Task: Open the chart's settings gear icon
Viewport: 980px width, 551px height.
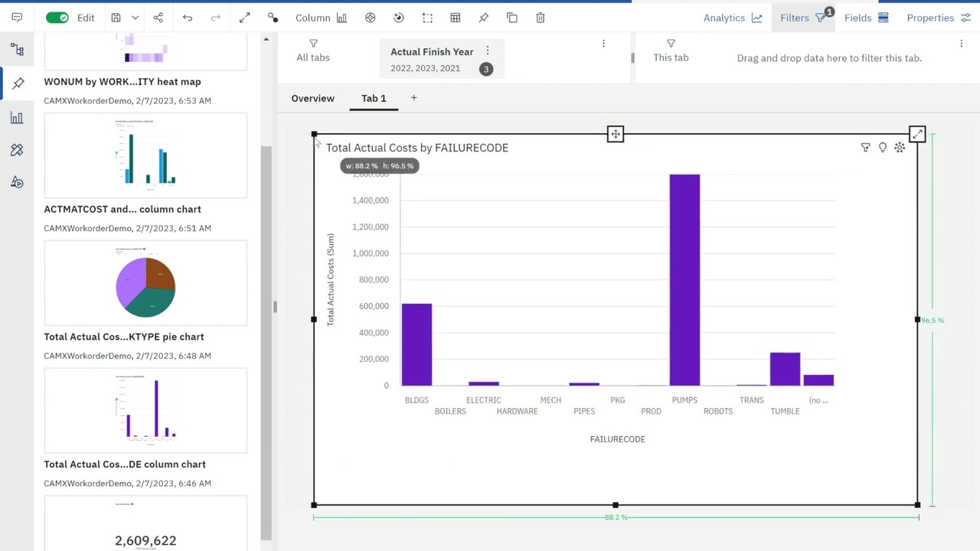Action: (900, 148)
